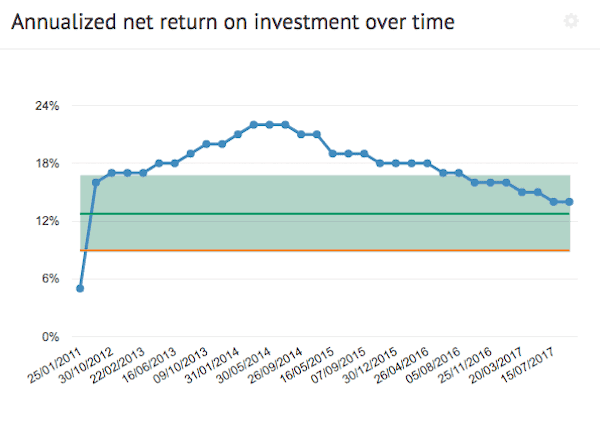Click the 12% y-axis label
Screen dimensions: 600x429
click(49, 221)
